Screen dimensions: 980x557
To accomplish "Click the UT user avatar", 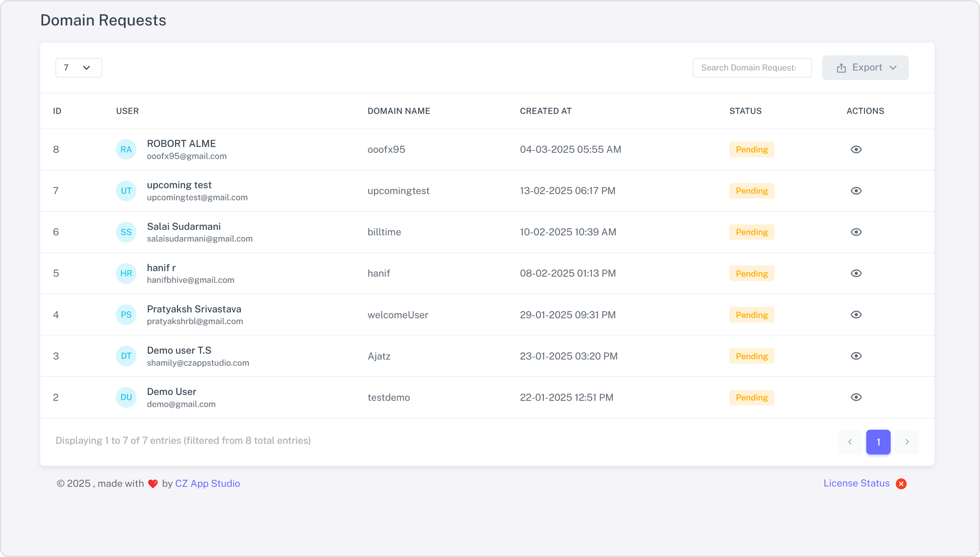I will 126,191.
